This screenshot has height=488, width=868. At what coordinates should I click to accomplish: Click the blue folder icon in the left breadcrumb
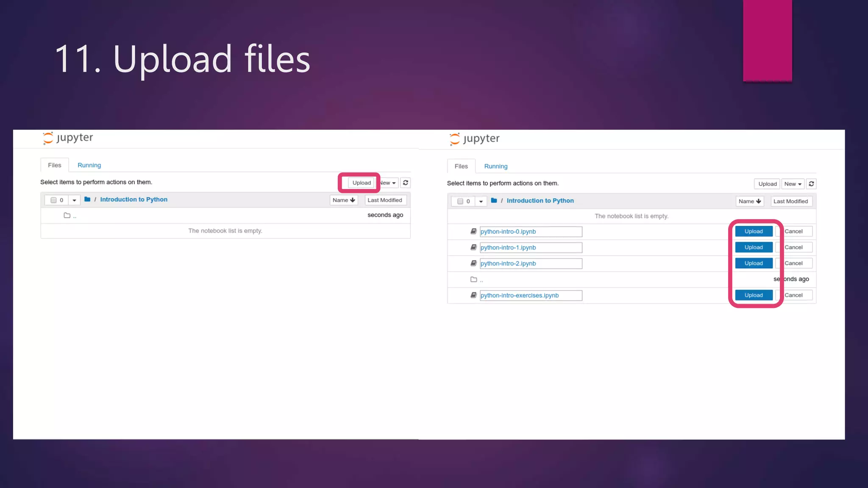(87, 199)
